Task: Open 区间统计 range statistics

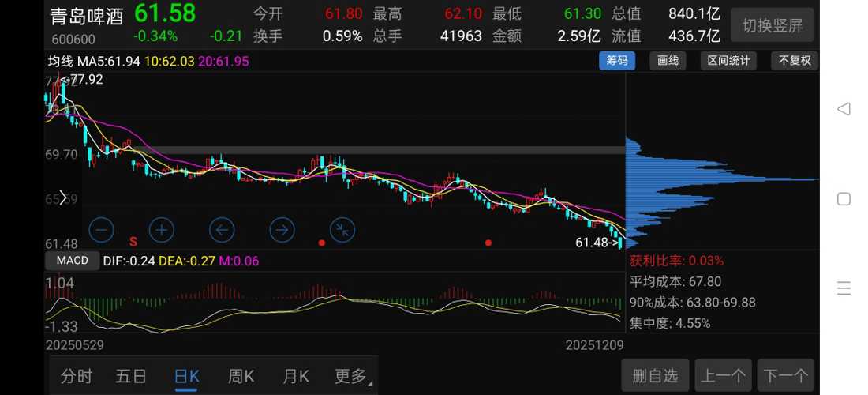Action: [x=728, y=60]
